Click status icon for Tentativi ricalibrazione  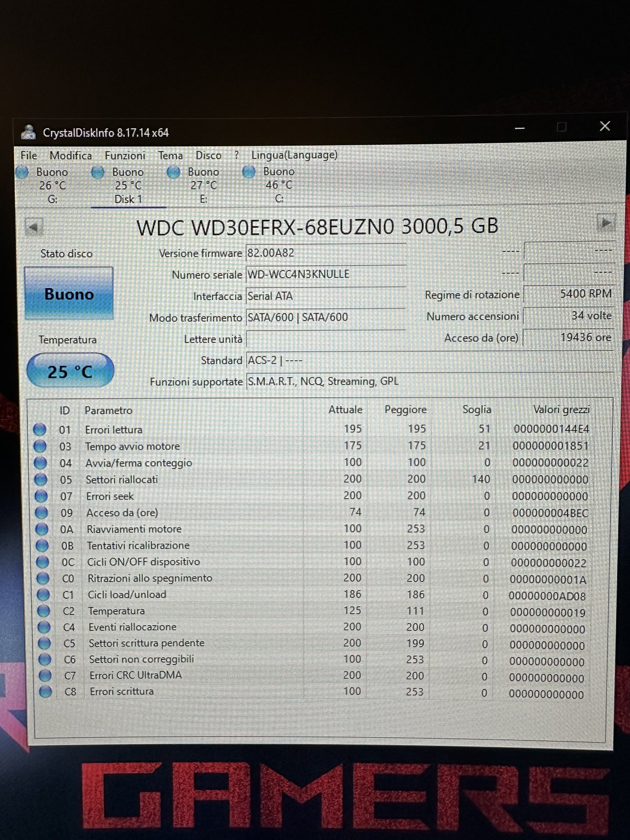tap(42, 545)
